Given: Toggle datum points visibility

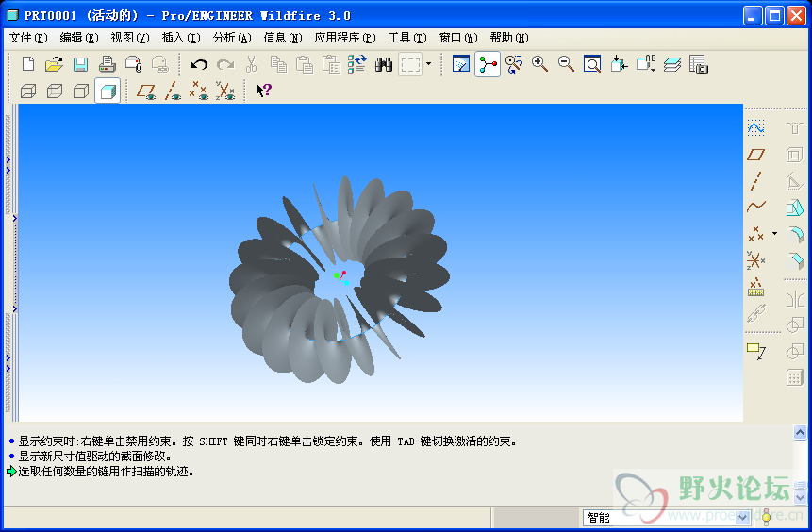Looking at the screenshot, I should pos(199,91).
